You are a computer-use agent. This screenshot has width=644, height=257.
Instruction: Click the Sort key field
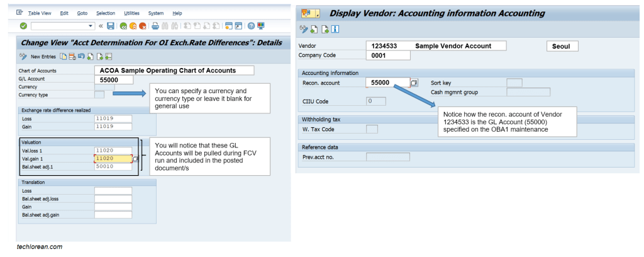click(x=514, y=83)
